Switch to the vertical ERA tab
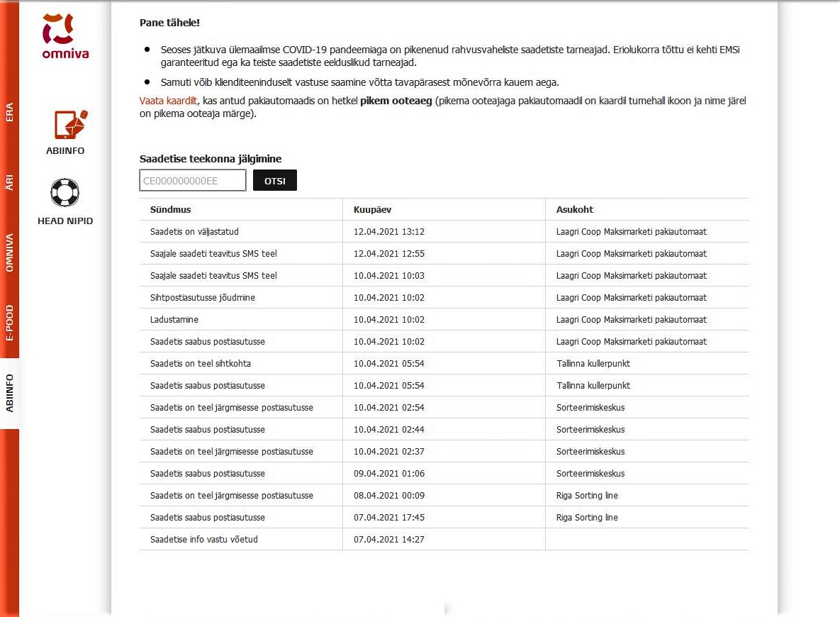This screenshot has height=617, width=840. pyautogui.click(x=9, y=112)
